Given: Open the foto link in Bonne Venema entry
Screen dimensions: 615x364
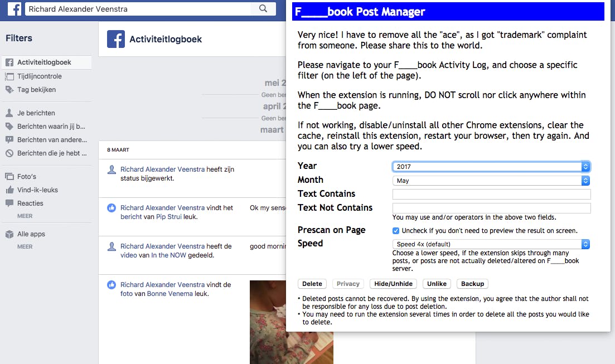Looking at the screenshot, I should point(127,294).
